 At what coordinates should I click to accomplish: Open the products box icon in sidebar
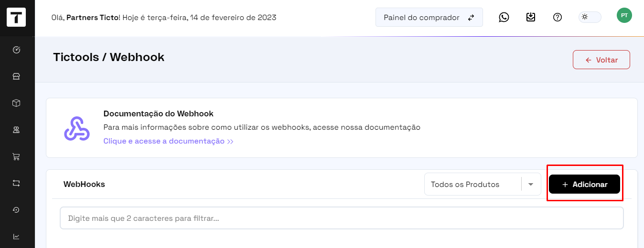click(x=16, y=103)
